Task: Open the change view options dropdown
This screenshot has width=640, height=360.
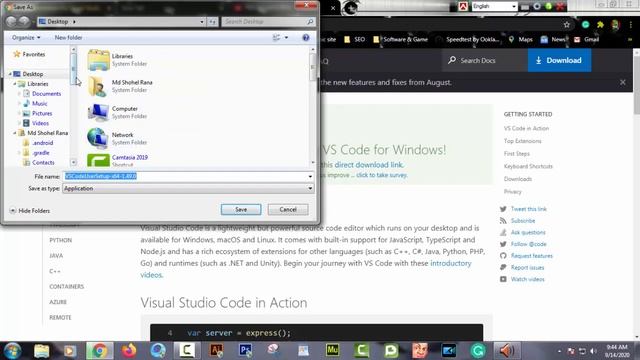Action: click(x=286, y=38)
